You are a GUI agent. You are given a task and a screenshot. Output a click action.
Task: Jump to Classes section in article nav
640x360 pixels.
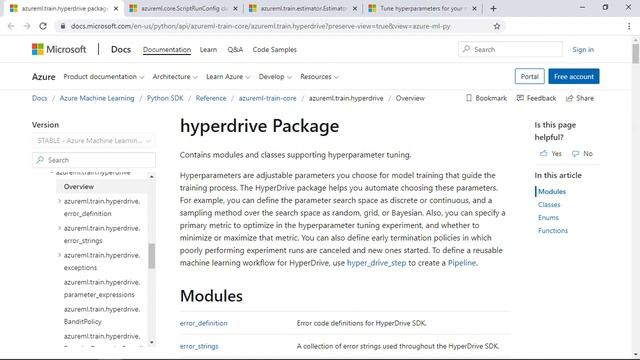pos(549,204)
